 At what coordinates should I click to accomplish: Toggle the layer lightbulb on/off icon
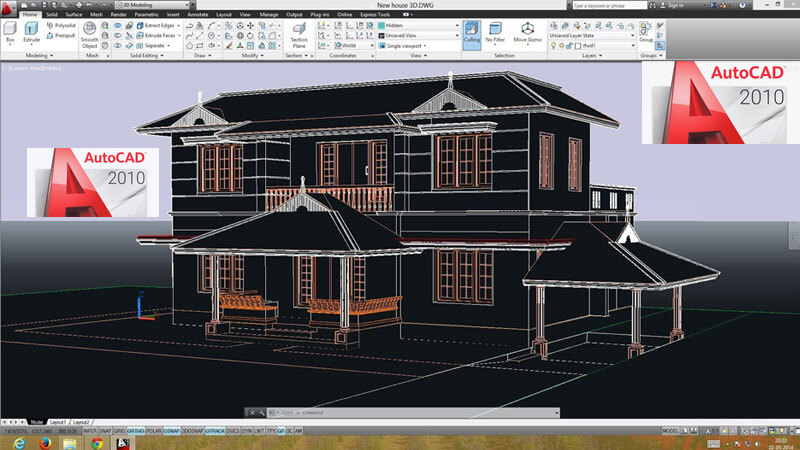(554, 46)
